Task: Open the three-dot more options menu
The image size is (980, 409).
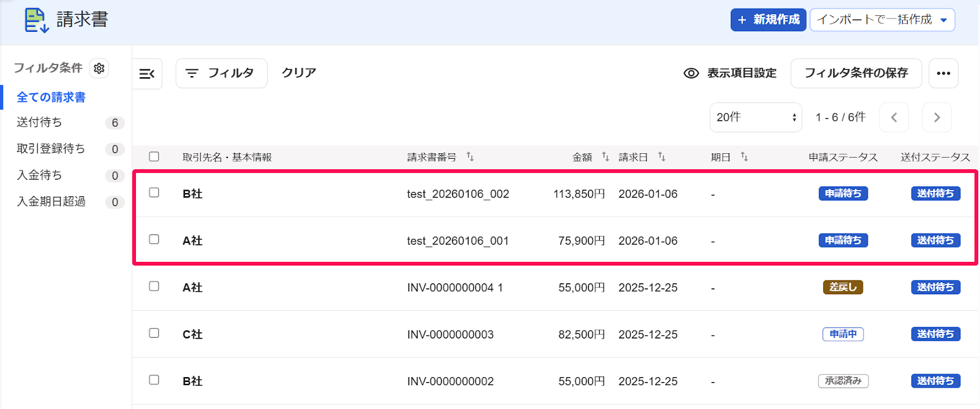Action: pos(943,74)
